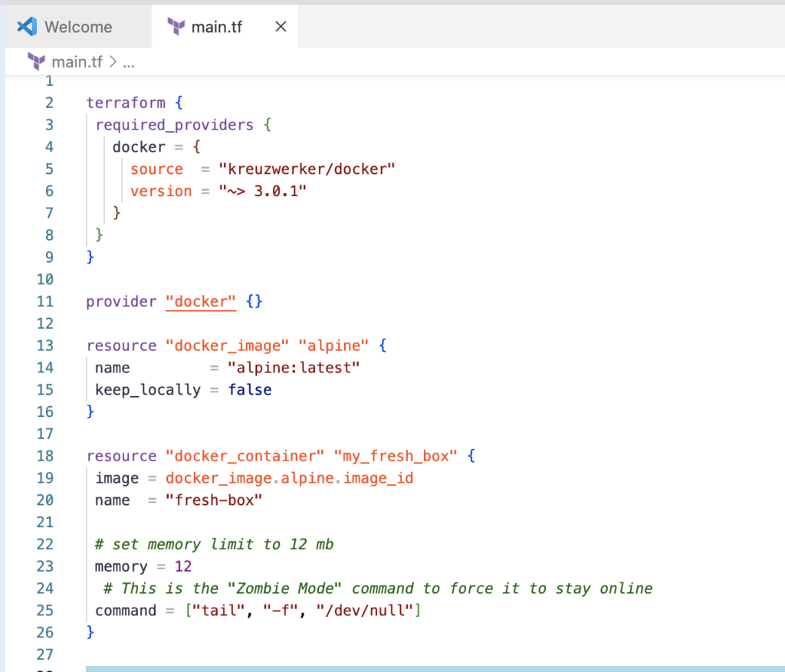Click the "Zombie Mode" comment line
This screenshot has height=672, width=785.
click(376, 588)
